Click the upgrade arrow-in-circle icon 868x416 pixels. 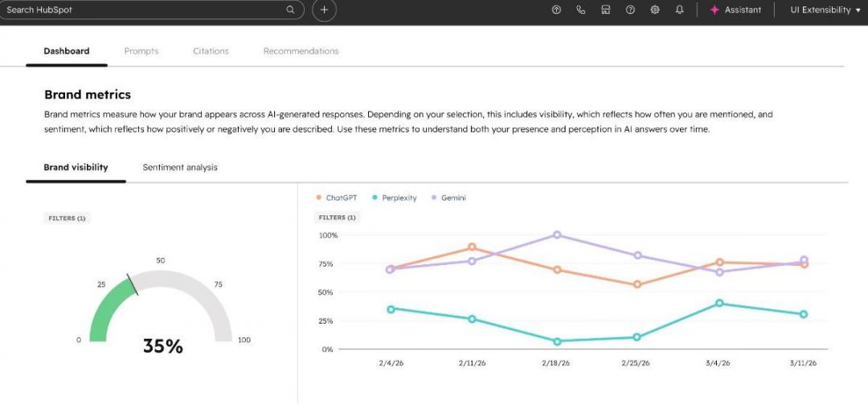(x=556, y=10)
